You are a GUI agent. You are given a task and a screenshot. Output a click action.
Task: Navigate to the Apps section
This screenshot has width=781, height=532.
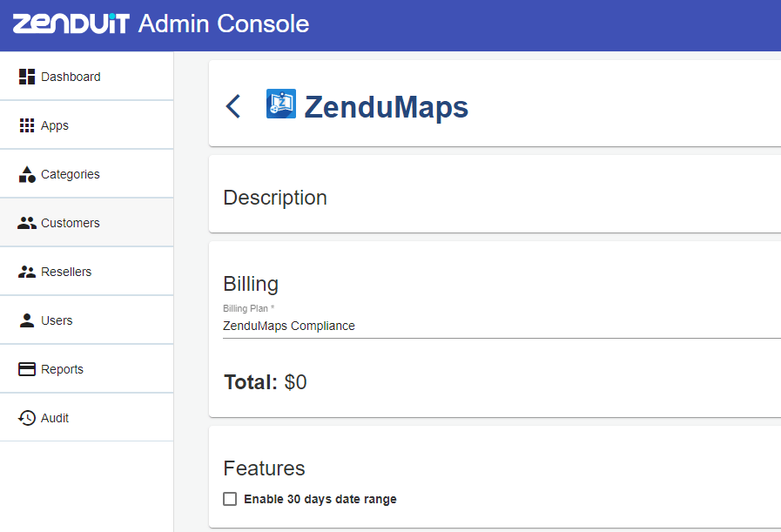pyautogui.click(x=87, y=125)
